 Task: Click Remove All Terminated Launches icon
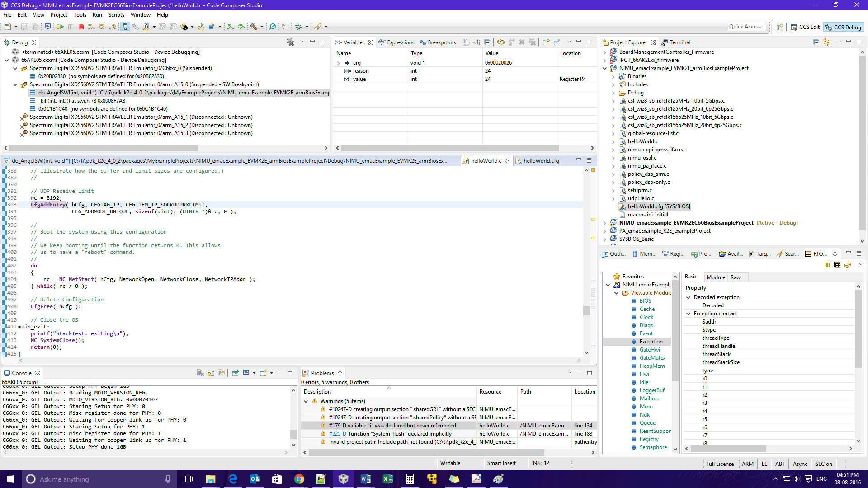[x=290, y=42]
